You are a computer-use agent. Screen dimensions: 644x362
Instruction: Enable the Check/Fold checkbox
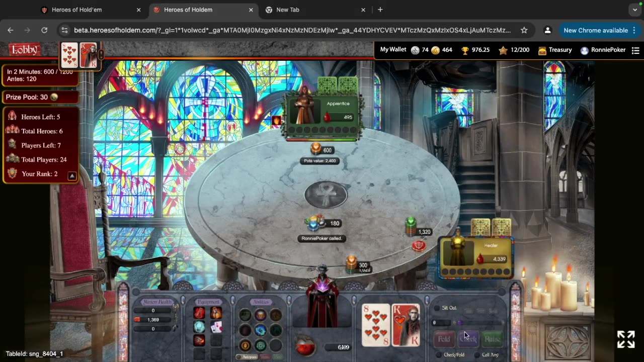coord(439,355)
